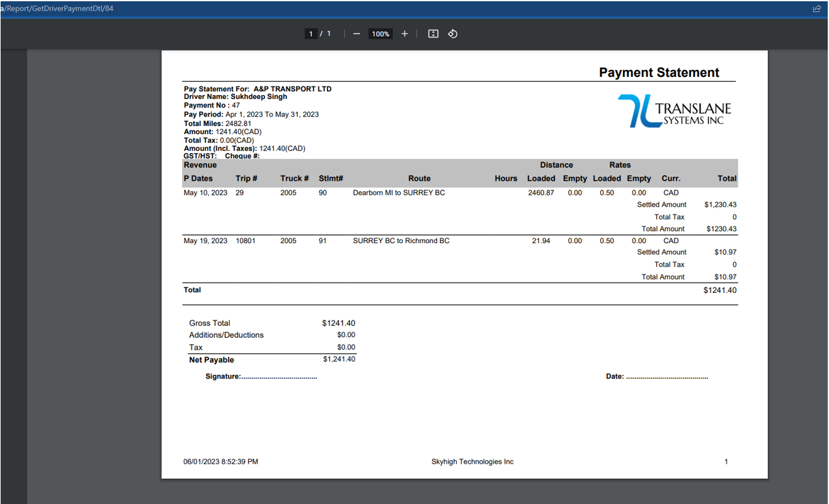Click the Dearborn MI to SURREY BC route
This screenshot has height=504, width=829.
tap(399, 193)
